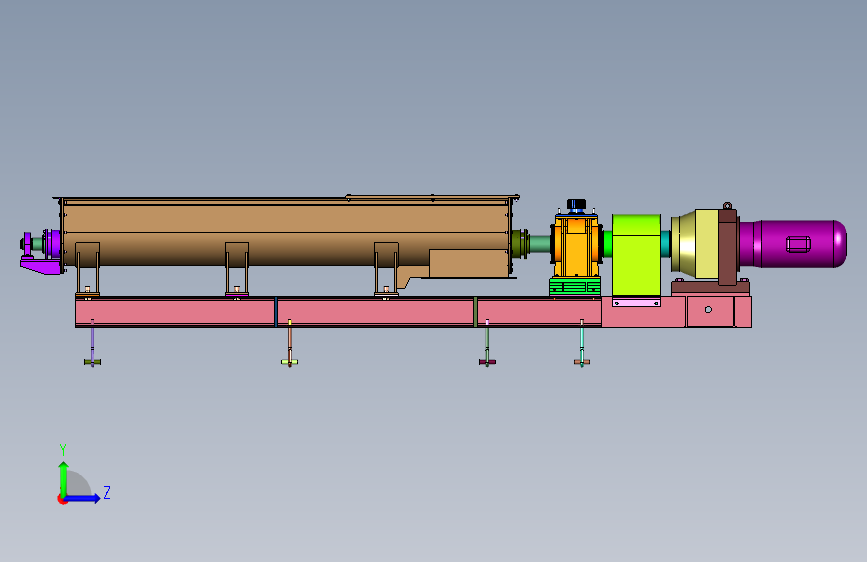Select the middle trough support leg
This screenshot has height=562, width=867.
[237, 269]
